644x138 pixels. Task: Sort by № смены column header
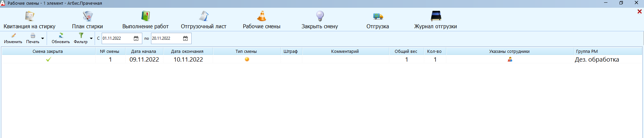pos(110,51)
